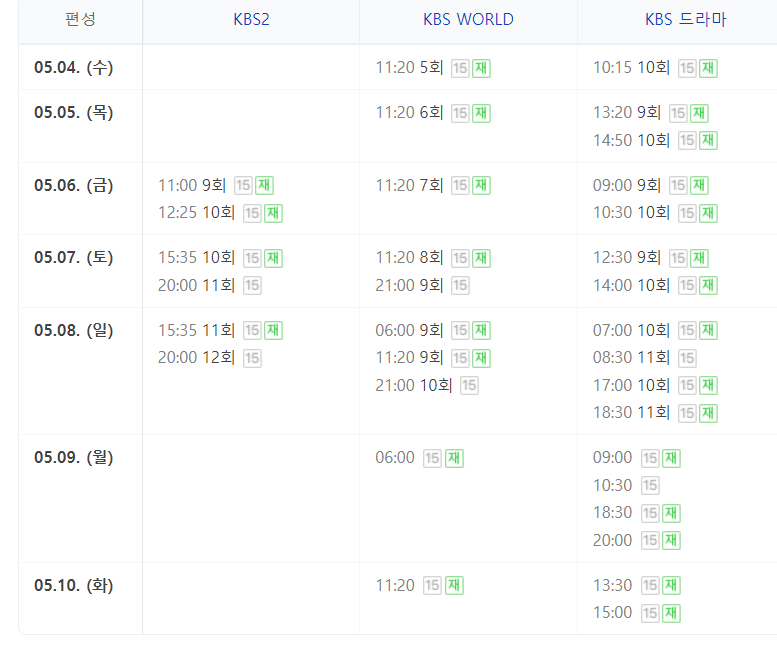Click the 11:20 8회 entry
This screenshot has width=777, height=651.
(409, 258)
